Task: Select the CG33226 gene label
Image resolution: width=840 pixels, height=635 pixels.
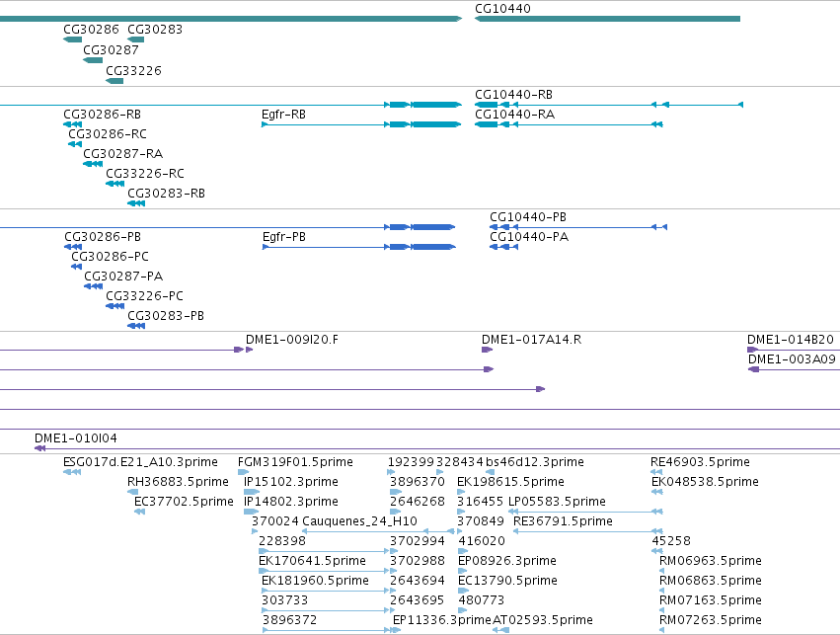Action: (133, 71)
